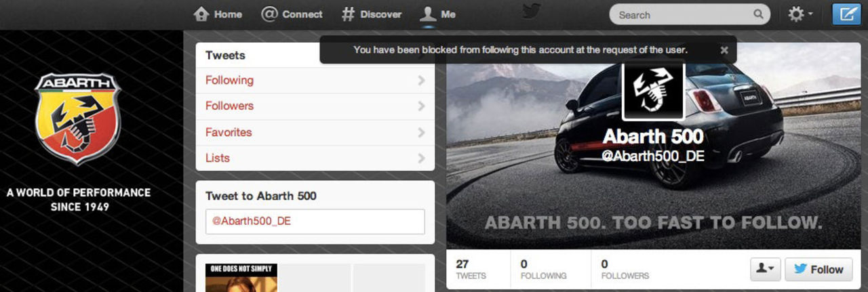Open the settings gear dropdown
This screenshot has height=292, width=868.
[x=800, y=14]
